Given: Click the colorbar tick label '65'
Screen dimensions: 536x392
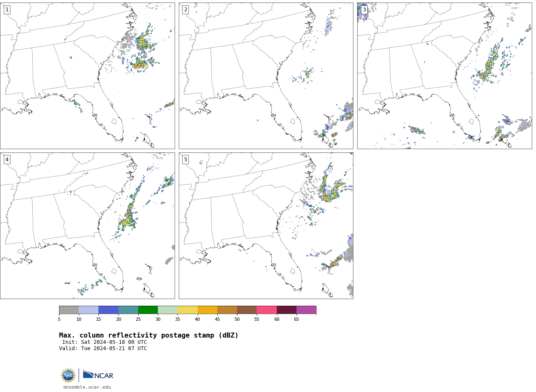Looking at the screenshot, I should point(296,320).
